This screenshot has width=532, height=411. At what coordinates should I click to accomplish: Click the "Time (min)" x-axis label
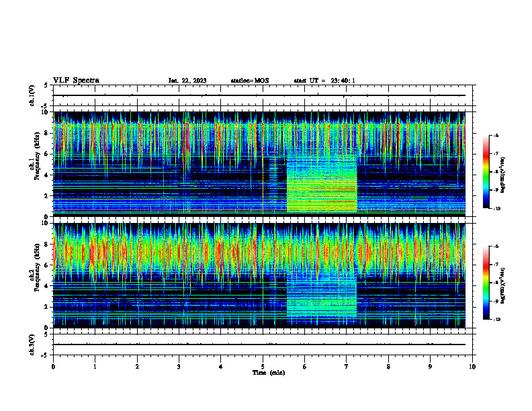tap(269, 373)
